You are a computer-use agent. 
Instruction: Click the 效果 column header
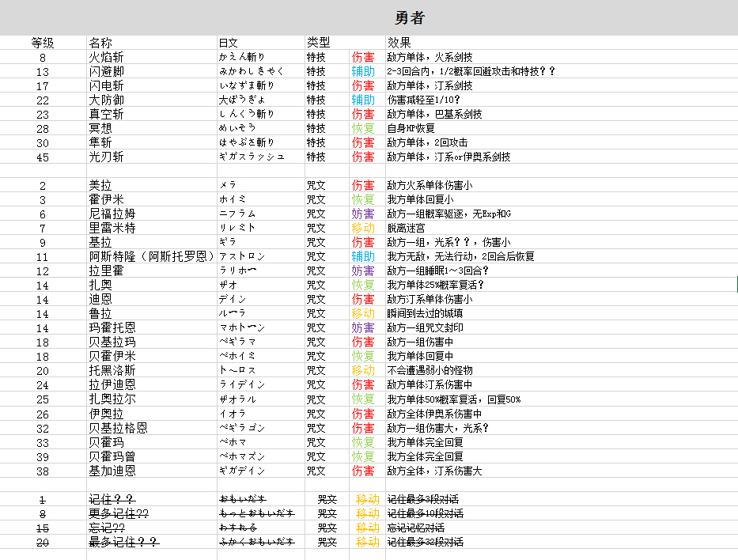pyautogui.click(x=399, y=43)
